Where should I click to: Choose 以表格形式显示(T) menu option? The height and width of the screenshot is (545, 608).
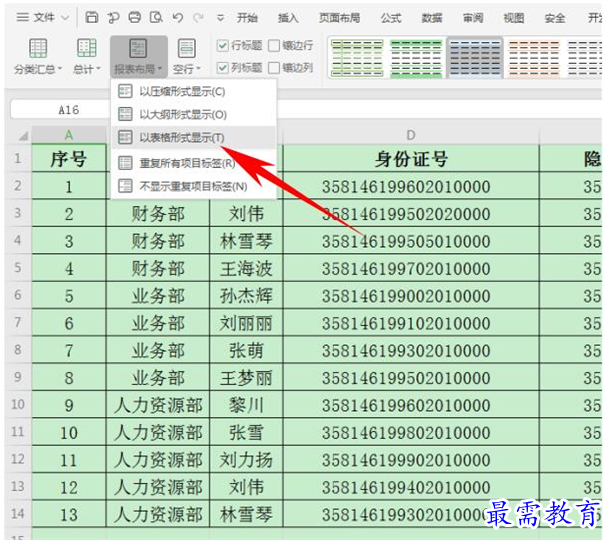tap(194, 137)
